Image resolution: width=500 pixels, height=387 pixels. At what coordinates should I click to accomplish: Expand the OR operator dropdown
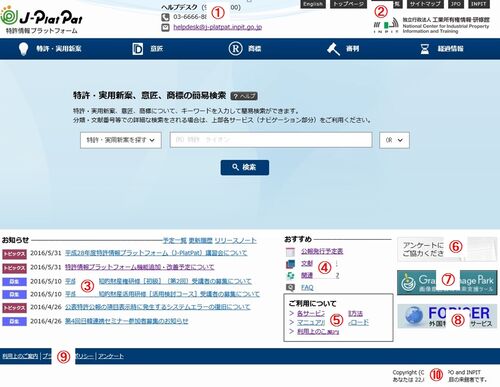(394, 140)
